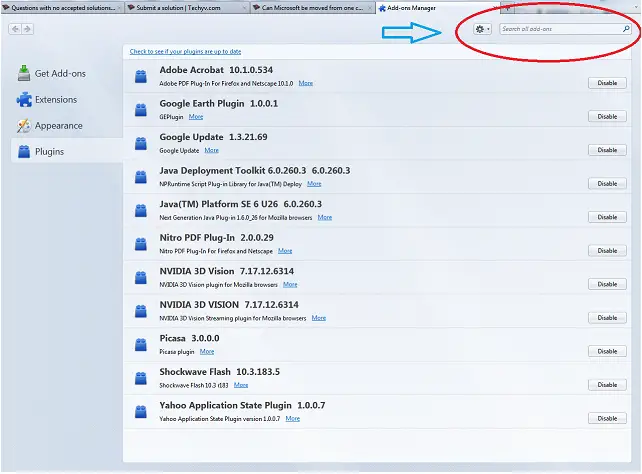Click the NVIDIA 3D VISION Streaming plugin icon
The image size is (642, 474).
click(x=141, y=311)
